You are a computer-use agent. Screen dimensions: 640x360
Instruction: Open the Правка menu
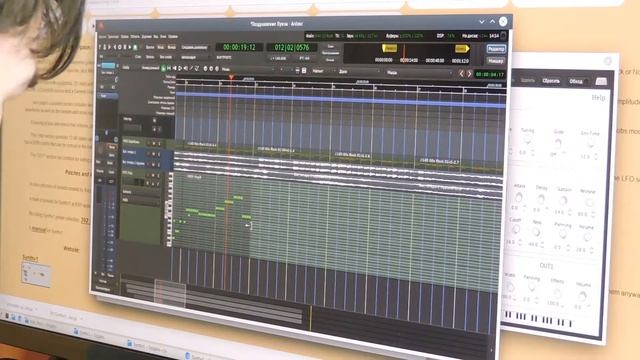tap(124, 36)
